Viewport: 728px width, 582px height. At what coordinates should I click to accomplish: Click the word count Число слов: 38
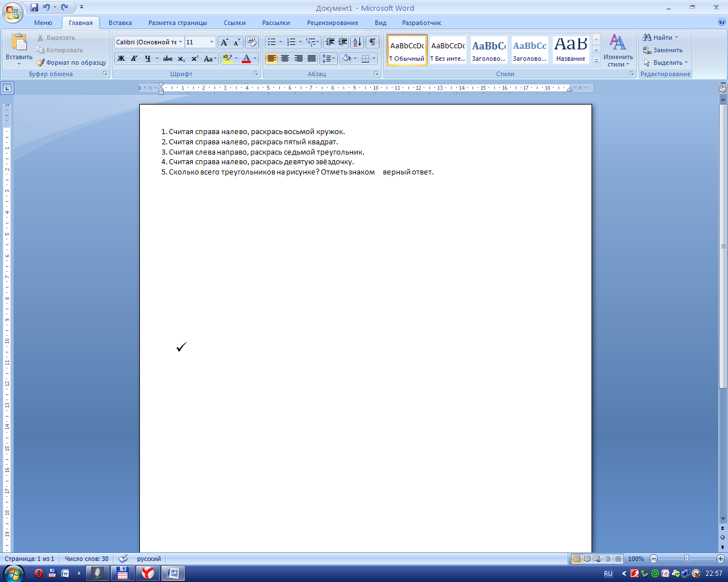click(86, 559)
